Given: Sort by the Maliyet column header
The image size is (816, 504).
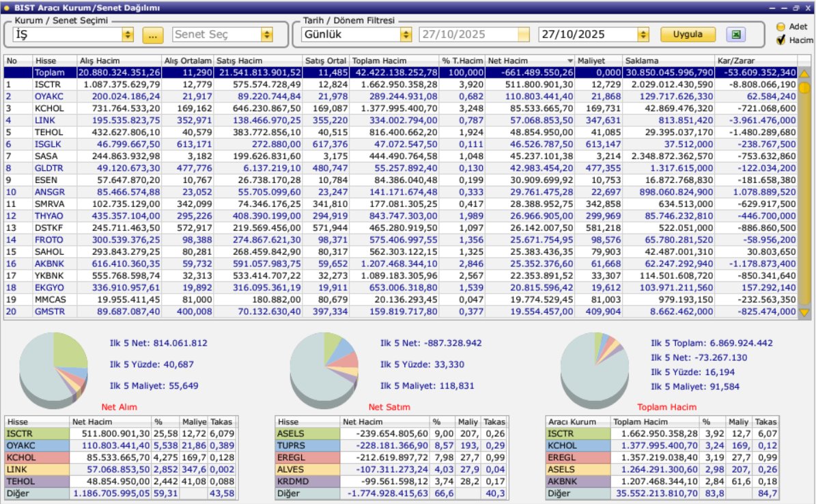Looking at the screenshot, I should click(x=598, y=61).
